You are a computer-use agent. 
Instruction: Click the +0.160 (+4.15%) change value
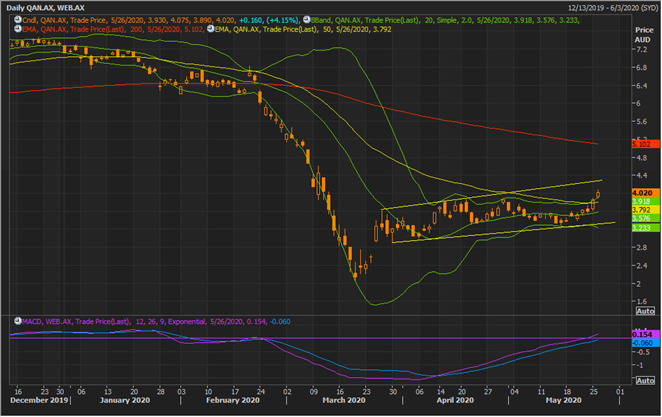tap(269, 20)
